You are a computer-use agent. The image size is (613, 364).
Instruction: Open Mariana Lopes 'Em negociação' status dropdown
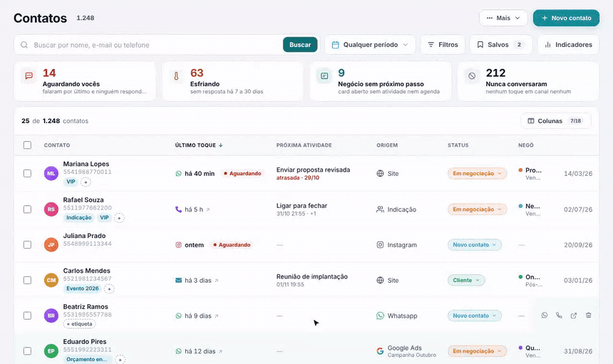point(477,173)
